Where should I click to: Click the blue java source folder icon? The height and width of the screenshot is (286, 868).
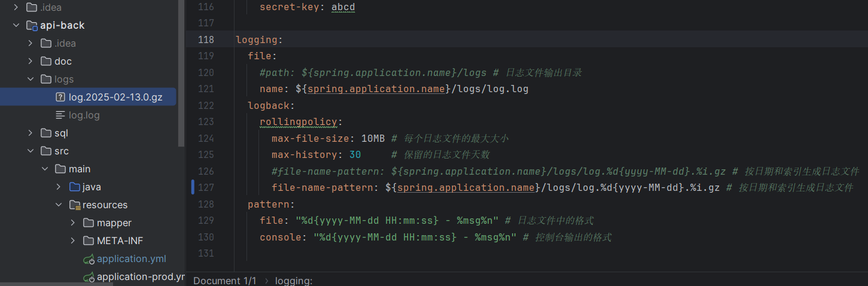[x=75, y=187]
